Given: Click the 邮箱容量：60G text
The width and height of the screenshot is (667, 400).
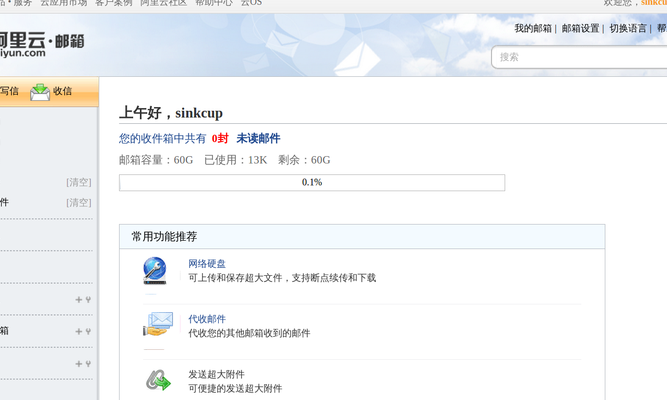Looking at the screenshot, I should 156,160.
